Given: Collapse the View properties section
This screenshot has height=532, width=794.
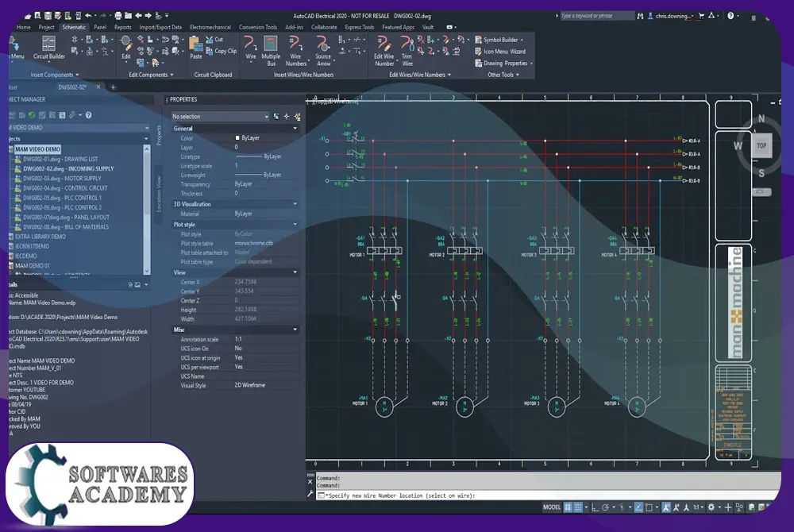Looking at the screenshot, I should tap(295, 272).
